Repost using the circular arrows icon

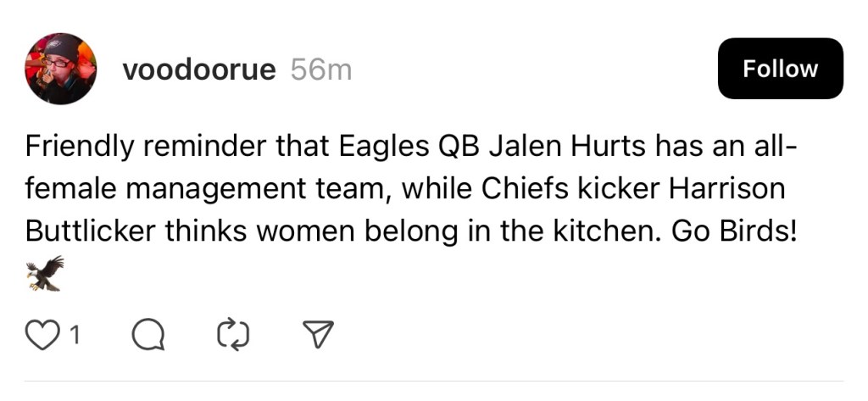pos(234,337)
